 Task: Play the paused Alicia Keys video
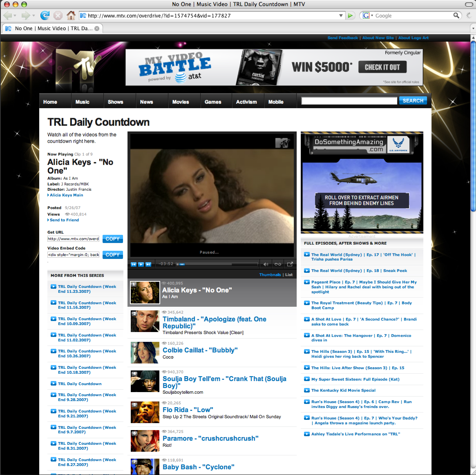click(x=141, y=264)
